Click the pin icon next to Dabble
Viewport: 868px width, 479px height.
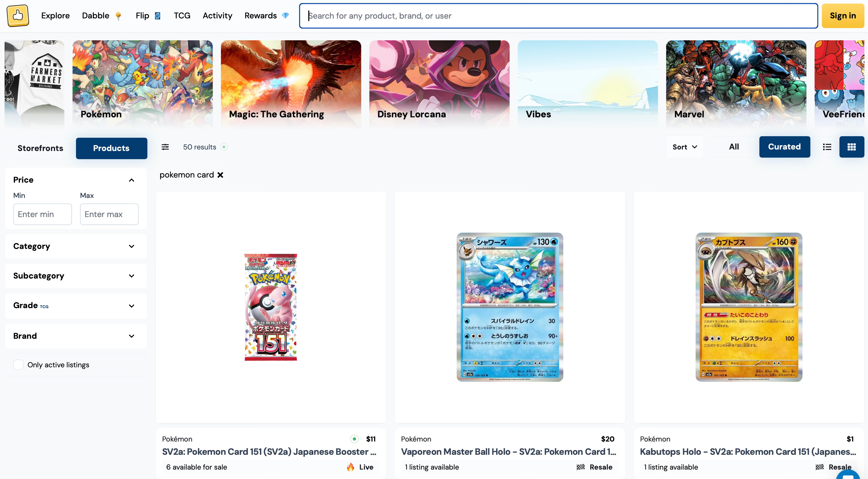point(118,16)
